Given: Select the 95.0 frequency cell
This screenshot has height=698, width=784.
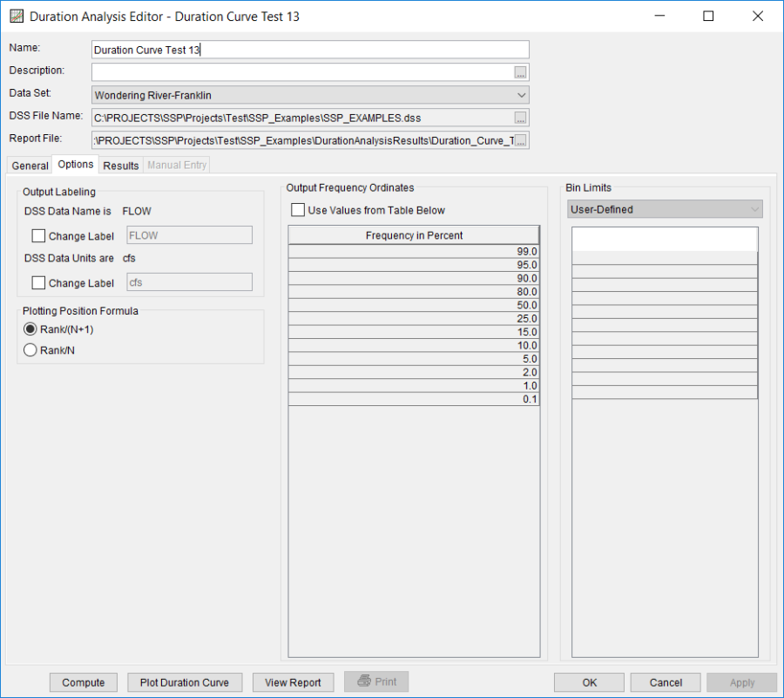Looking at the screenshot, I should pos(414,265).
